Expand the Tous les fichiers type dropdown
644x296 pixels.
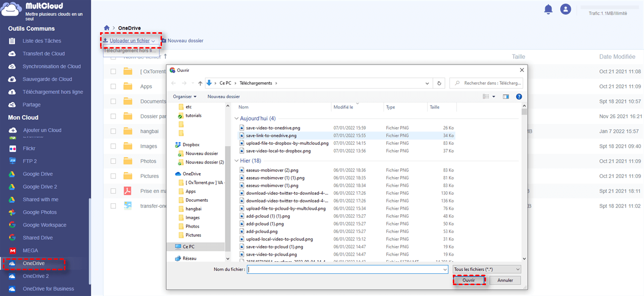tap(486, 269)
